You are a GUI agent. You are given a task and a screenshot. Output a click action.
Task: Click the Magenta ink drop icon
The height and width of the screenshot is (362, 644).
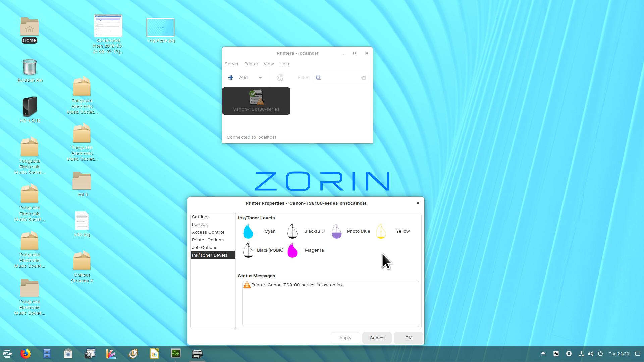292,250
